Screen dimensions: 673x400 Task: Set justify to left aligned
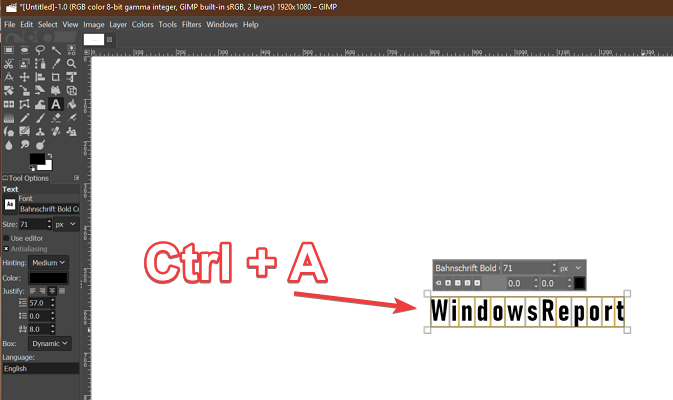(x=33, y=291)
